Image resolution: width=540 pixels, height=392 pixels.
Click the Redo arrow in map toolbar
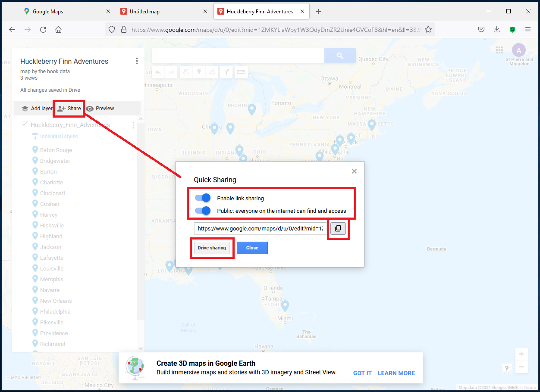171,72
